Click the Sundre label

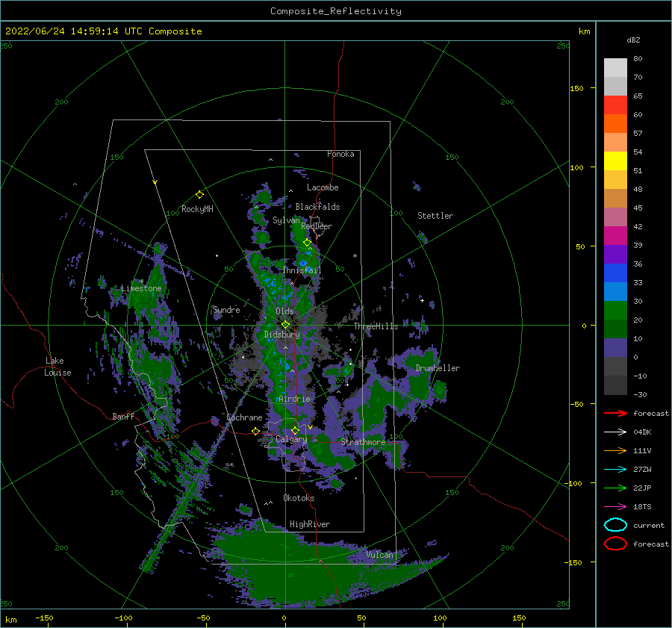(x=226, y=309)
